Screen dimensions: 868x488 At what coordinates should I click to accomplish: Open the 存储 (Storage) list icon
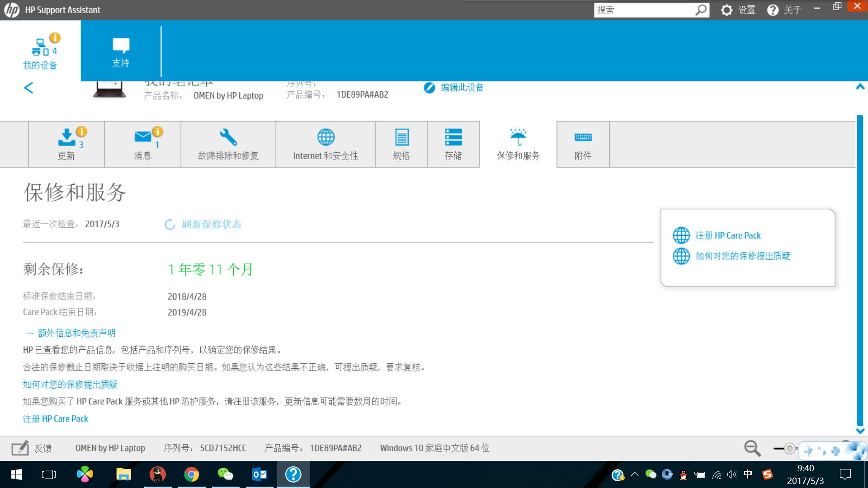(453, 137)
